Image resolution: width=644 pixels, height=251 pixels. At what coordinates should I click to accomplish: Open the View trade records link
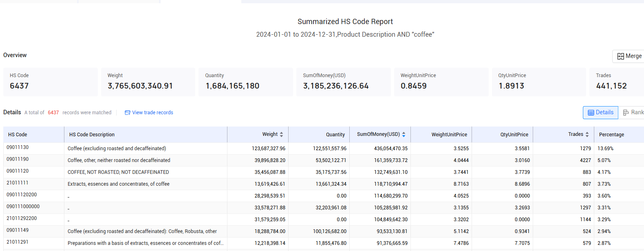pyautogui.click(x=149, y=113)
